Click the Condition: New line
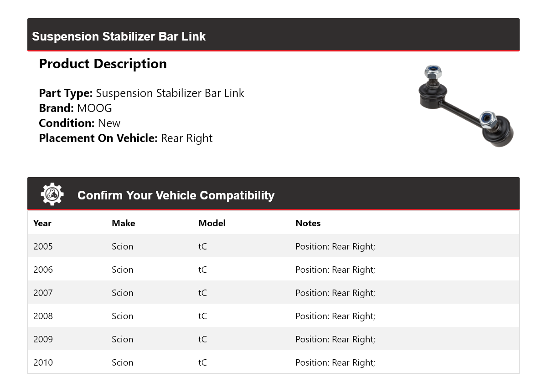This screenshot has height=392, width=547. click(80, 123)
